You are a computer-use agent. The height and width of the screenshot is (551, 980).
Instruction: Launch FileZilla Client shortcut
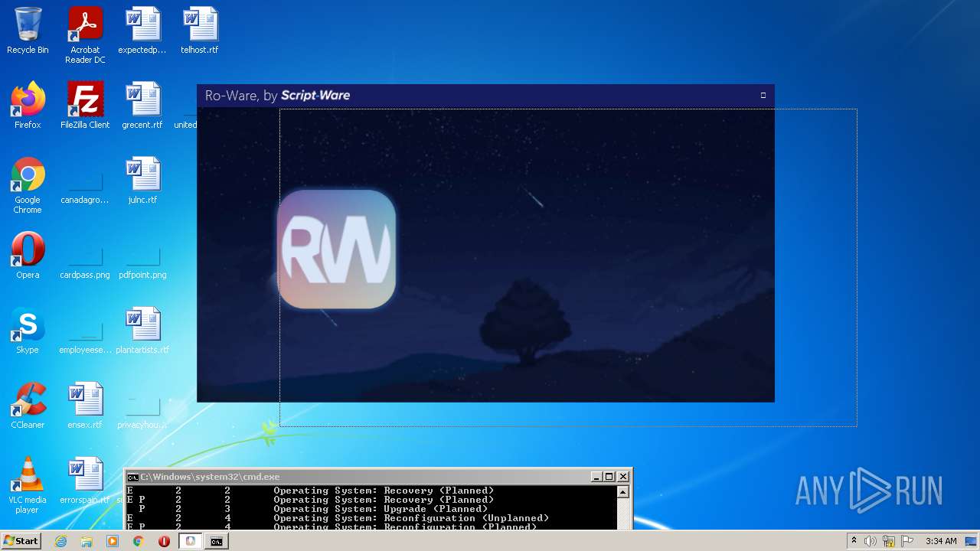pos(85,106)
